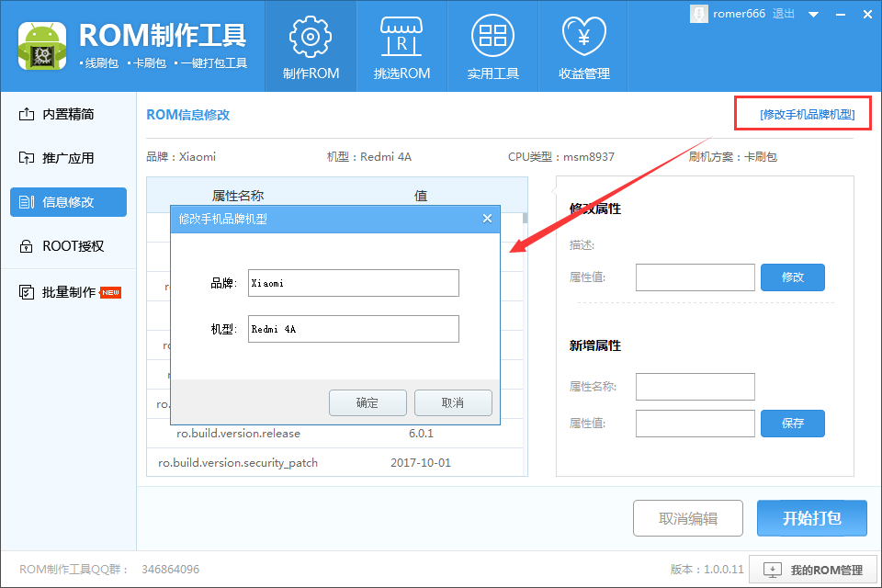The image size is (882, 588).
Task: Switch to 挑选ROM store icon
Action: point(401,46)
